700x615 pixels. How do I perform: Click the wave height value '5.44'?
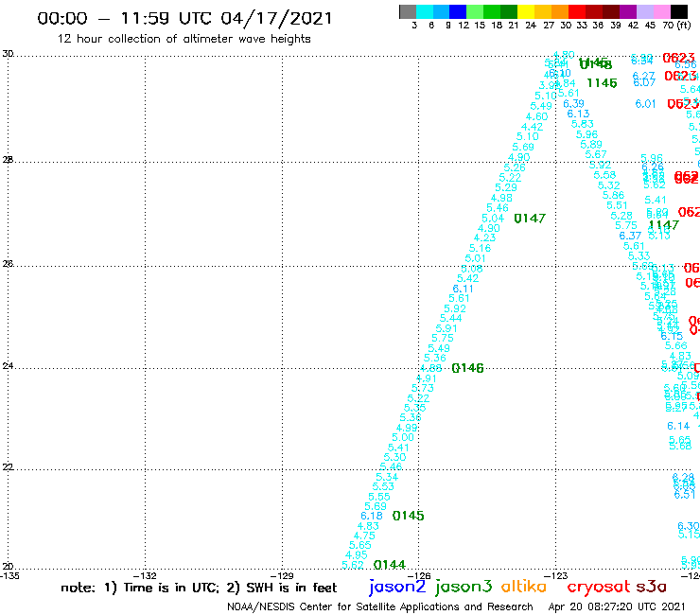[451, 318]
